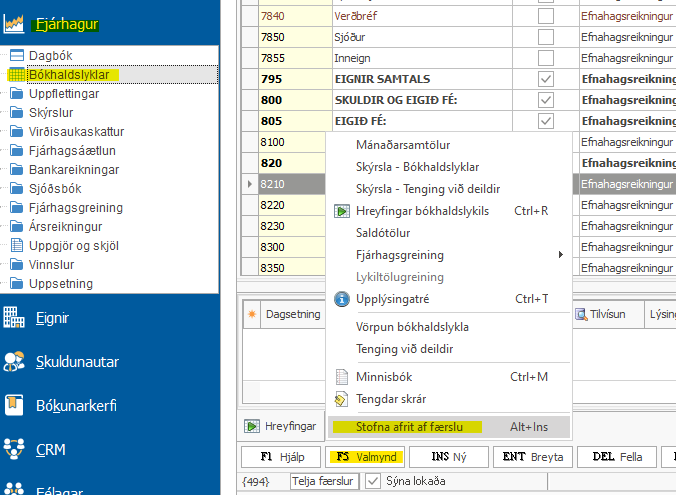This screenshot has width=676, height=495.
Task: Select account row 8100 in the grid
Action: (292, 142)
